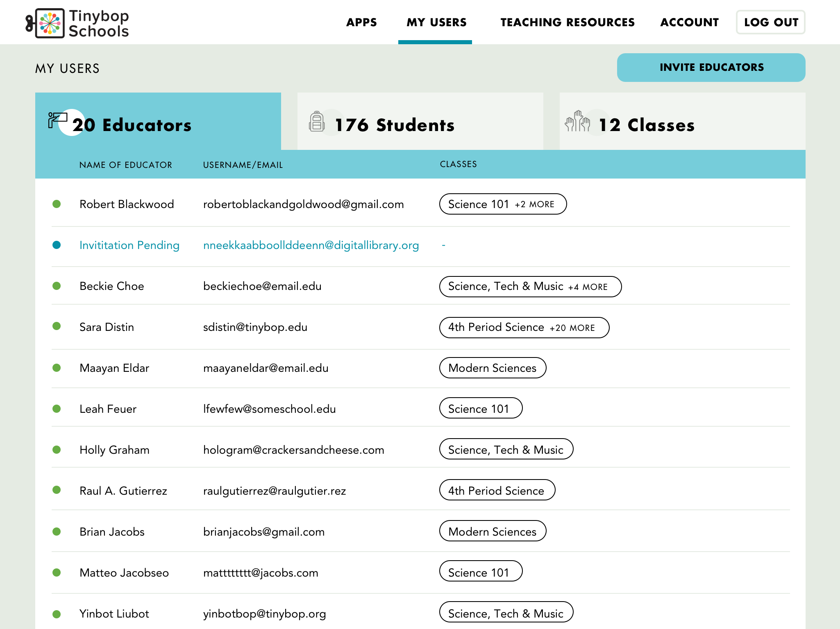Click the backpack icon beside 176 Students
The image size is (840, 629).
(317, 121)
